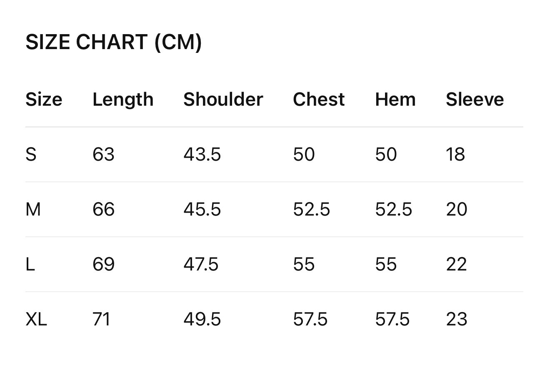The image size is (550, 392).
Task: Click the XL size row label
Action: [36, 319]
